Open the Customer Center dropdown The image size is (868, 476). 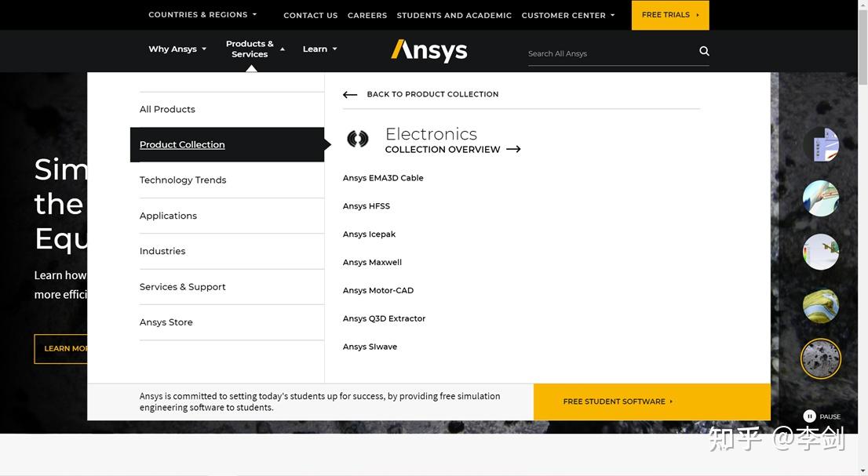568,16
